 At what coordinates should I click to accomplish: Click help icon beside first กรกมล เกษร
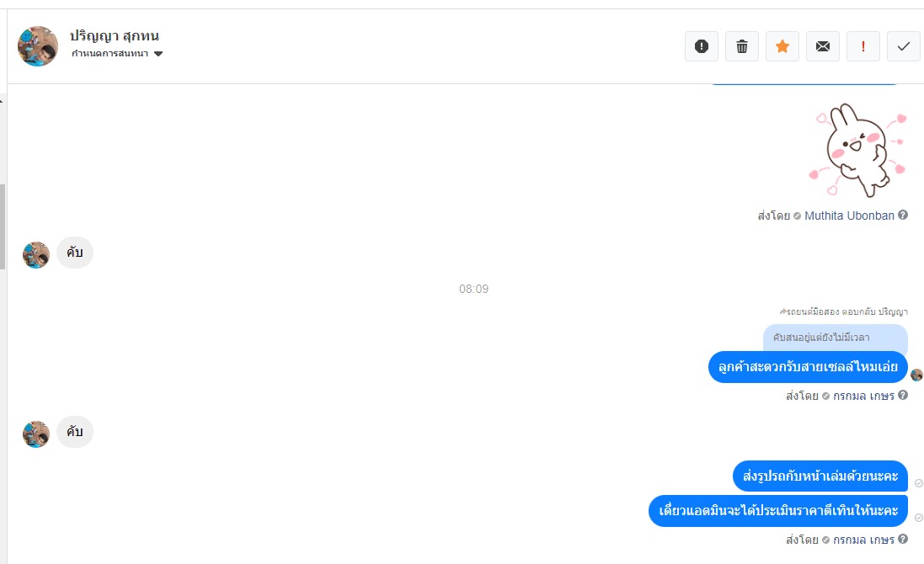click(903, 395)
